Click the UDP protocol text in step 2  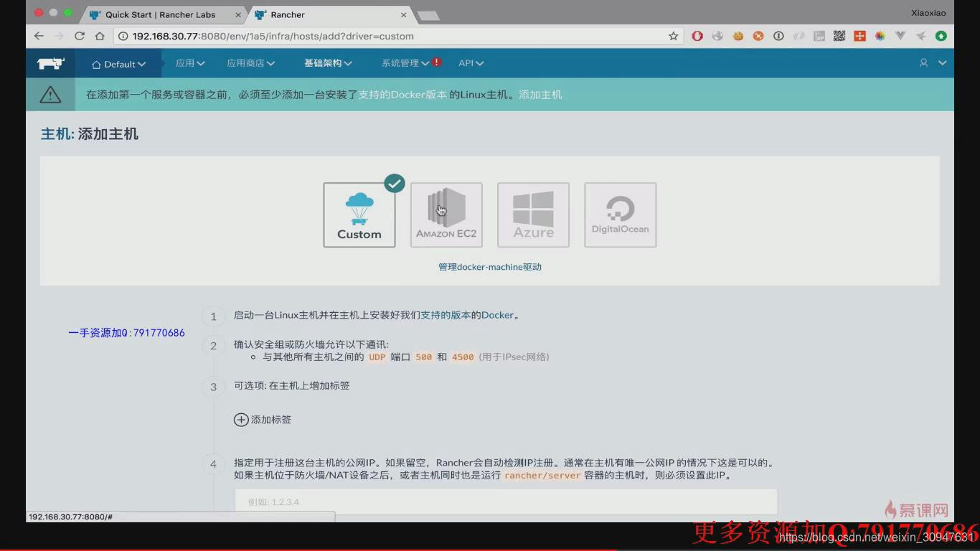[377, 357]
